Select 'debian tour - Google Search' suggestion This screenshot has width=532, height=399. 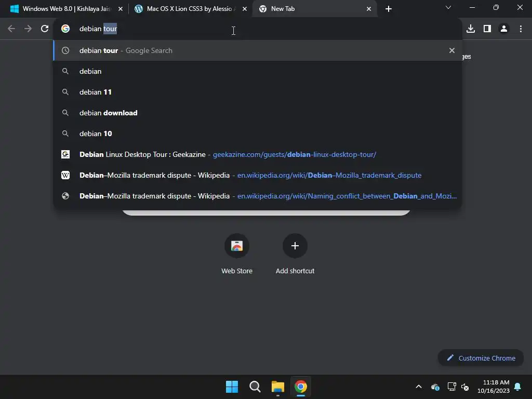point(258,50)
